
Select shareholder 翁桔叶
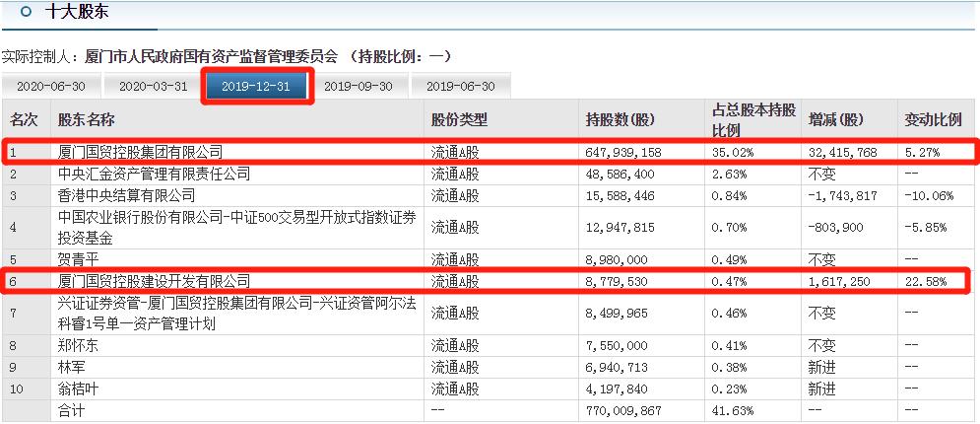pos(78,389)
